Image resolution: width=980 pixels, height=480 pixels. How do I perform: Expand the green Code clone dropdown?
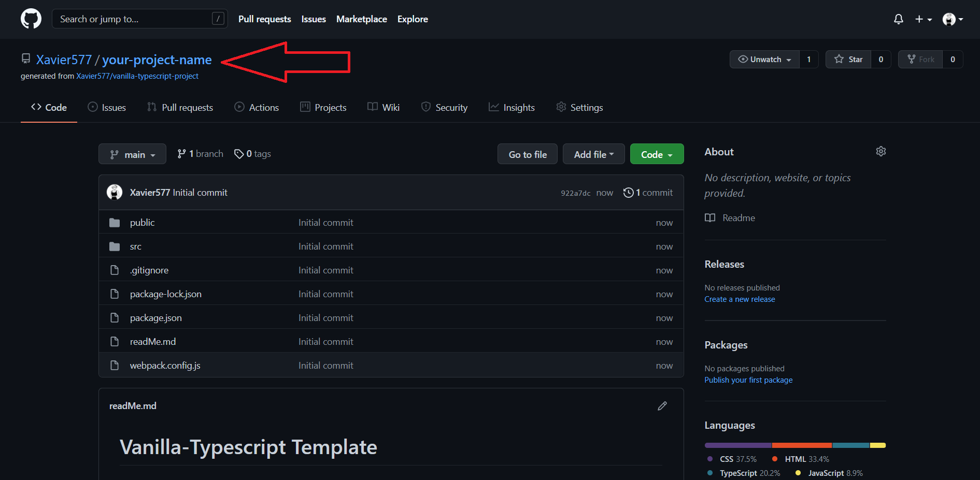(657, 154)
